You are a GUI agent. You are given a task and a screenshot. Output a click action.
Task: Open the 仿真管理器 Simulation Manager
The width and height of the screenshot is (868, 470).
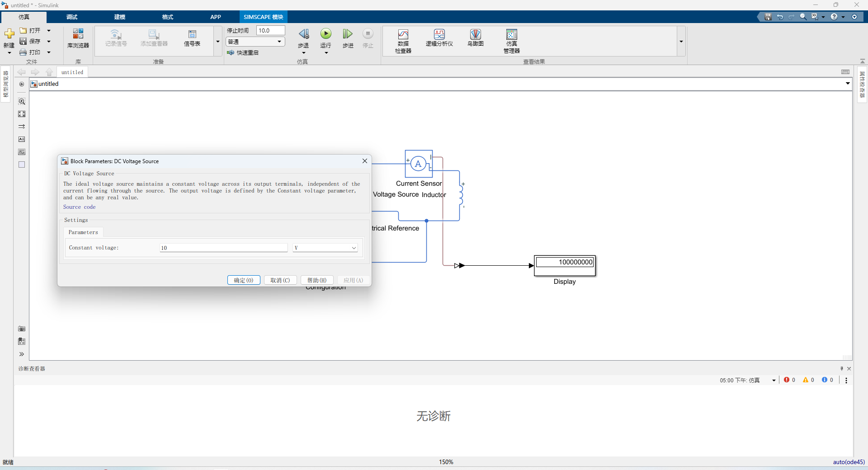pyautogui.click(x=512, y=41)
